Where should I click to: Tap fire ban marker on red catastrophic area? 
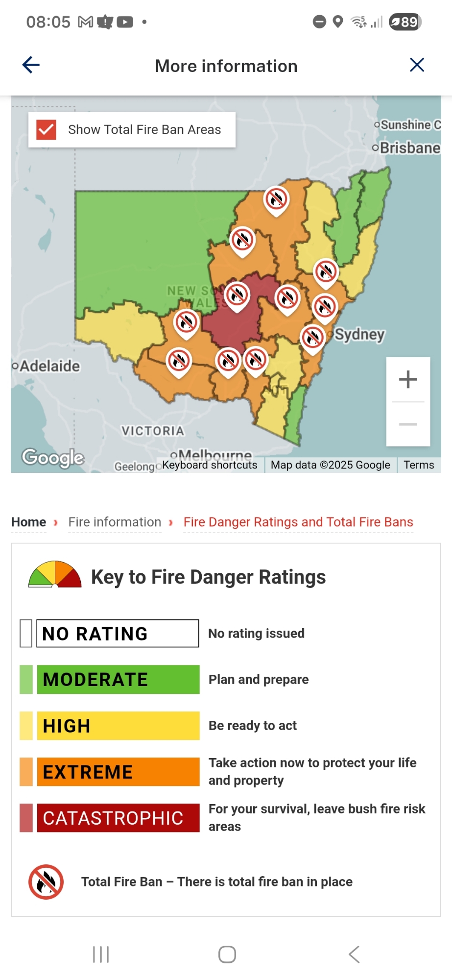tap(237, 295)
